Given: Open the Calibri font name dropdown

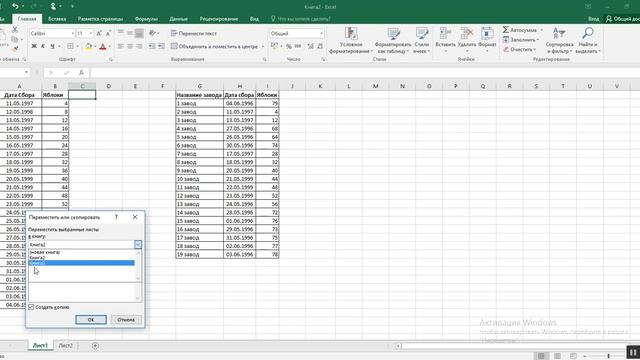Looking at the screenshot, I should tap(73, 33).
